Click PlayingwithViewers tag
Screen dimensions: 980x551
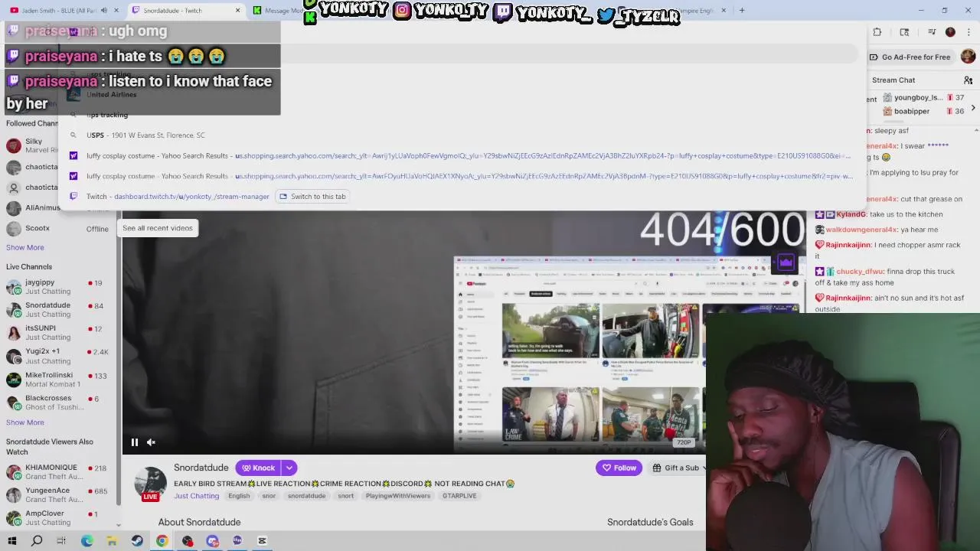[398, 496]
